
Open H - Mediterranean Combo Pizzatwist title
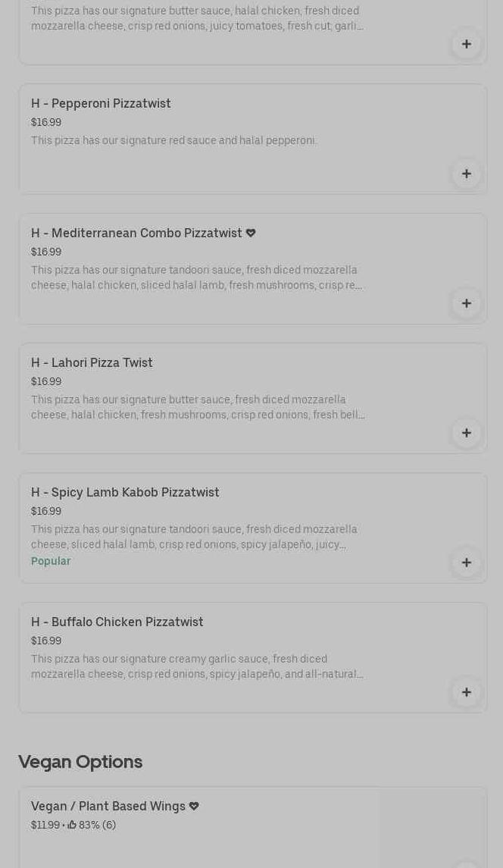click(x=136, y=233)
